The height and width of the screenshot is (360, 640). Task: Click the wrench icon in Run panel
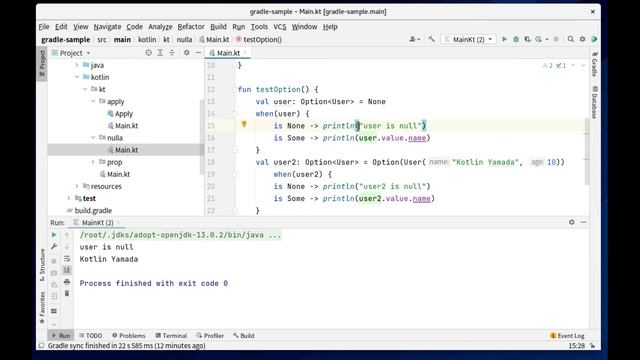pyautogui.click(x=54, y=247)
